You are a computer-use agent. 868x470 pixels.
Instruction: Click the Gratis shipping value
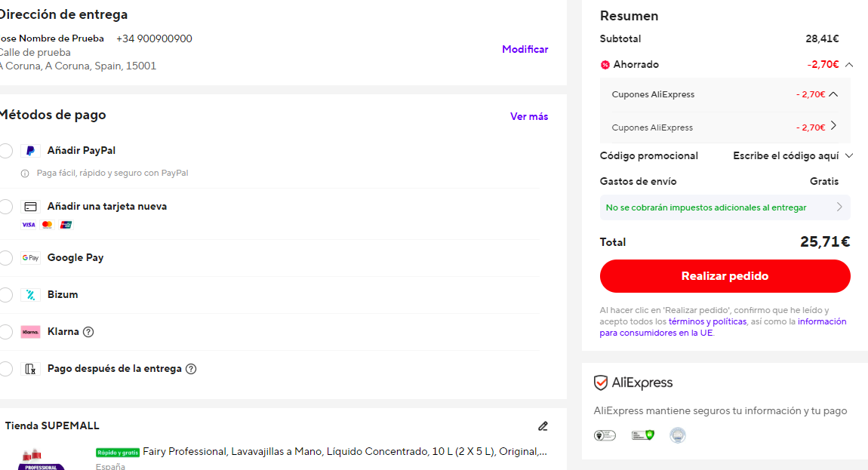[824, 182]
